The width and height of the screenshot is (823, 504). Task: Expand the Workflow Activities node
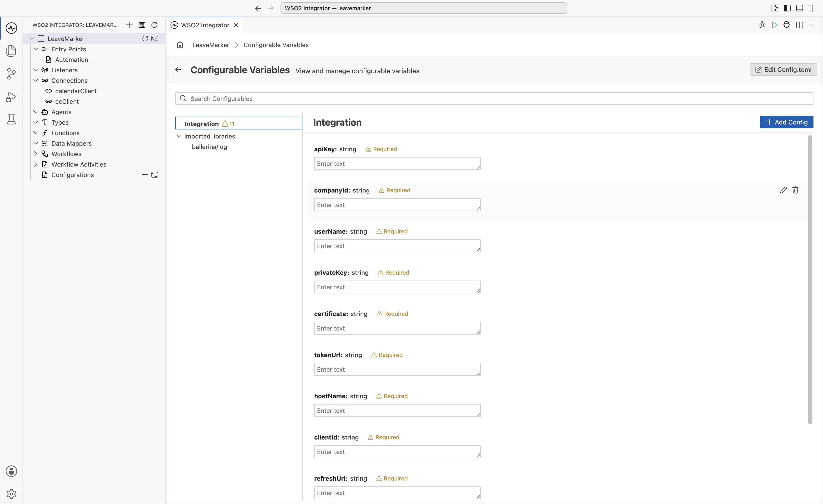(36, 164)
